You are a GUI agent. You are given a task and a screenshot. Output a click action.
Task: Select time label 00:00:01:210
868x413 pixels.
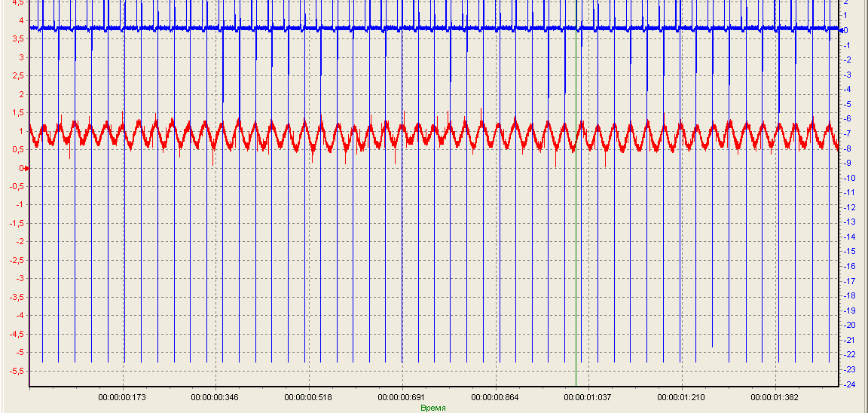pos(681,397)
